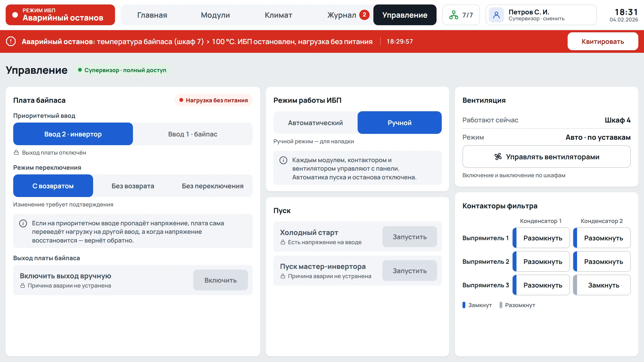
Task: Click Запустить for Пуск мастер-инвертора
Action: tap(409, 271)
